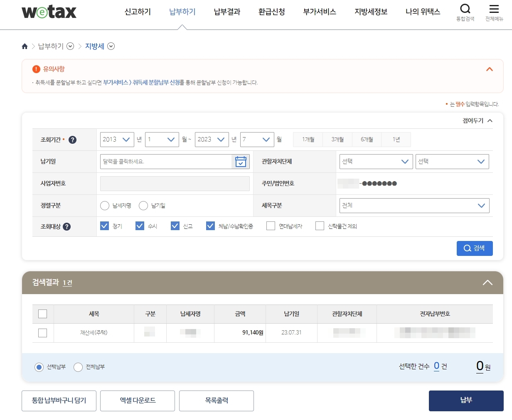Viewport: 512px width, 420px height.
Task: Click the blue 검색 button
Action: click(475, 248)
